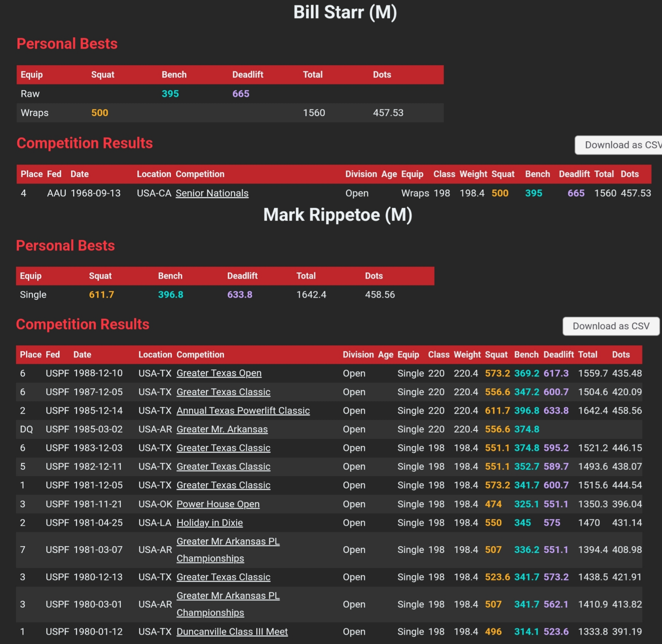The width and height of the screenshot is (662, 644).
Task: Open the Greater Texas Open link
Action: pos(219,373)
